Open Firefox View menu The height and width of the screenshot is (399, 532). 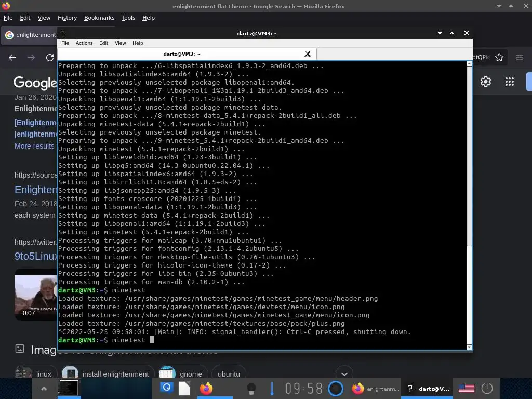click(x=44, y=18)
